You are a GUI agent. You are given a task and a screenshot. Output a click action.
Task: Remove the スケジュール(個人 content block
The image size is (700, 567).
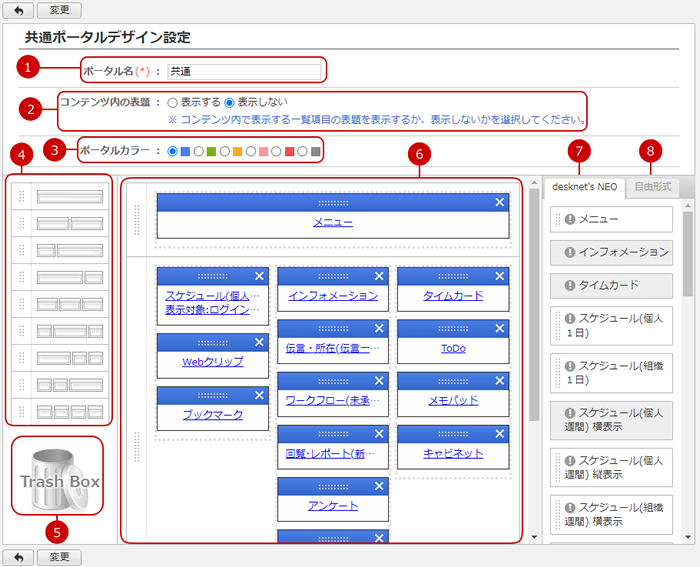point(259,276)
